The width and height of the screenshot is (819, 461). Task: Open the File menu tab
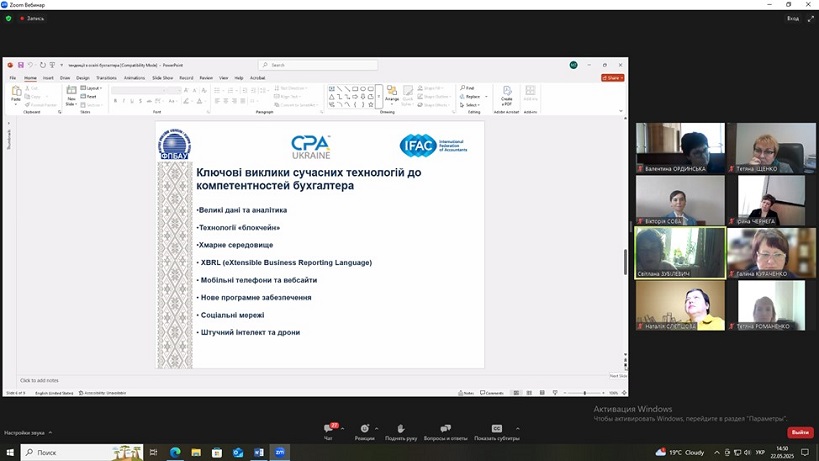coord(13,78)
